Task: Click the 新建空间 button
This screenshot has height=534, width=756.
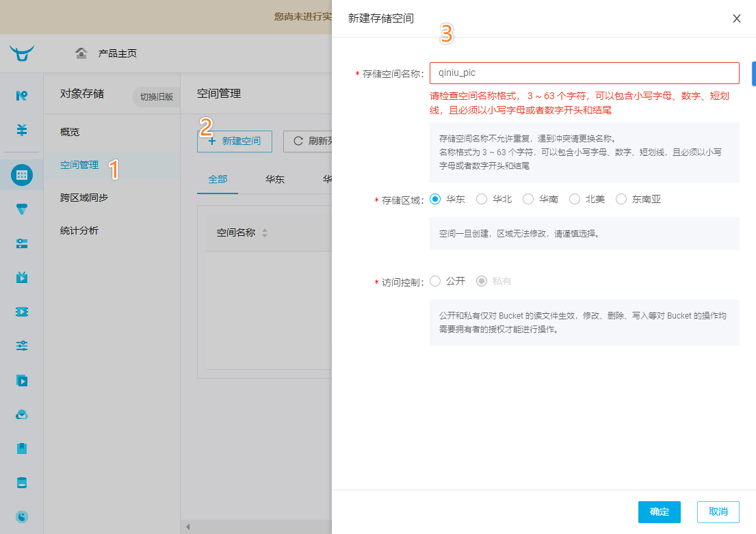Action: click(x=234, y=142)
